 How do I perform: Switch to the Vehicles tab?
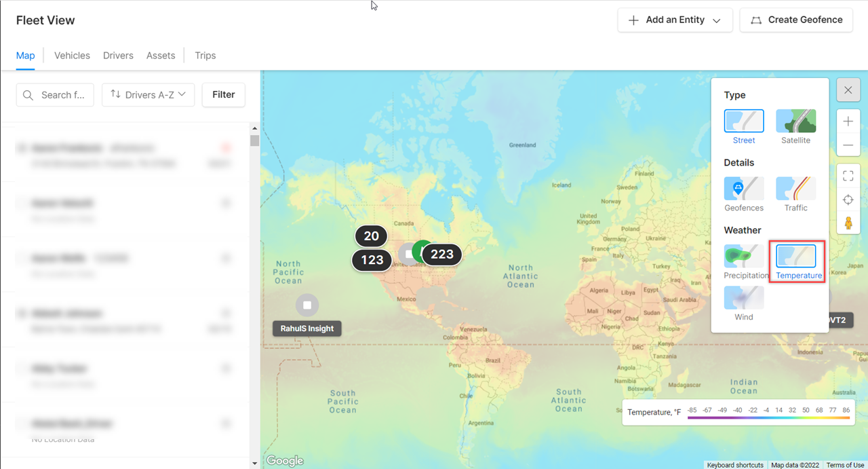(x=72, y=56)
